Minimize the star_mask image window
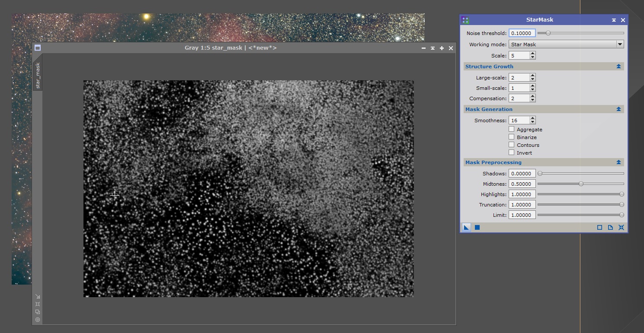Screen dimensions: 644x333 pos(423,48)
